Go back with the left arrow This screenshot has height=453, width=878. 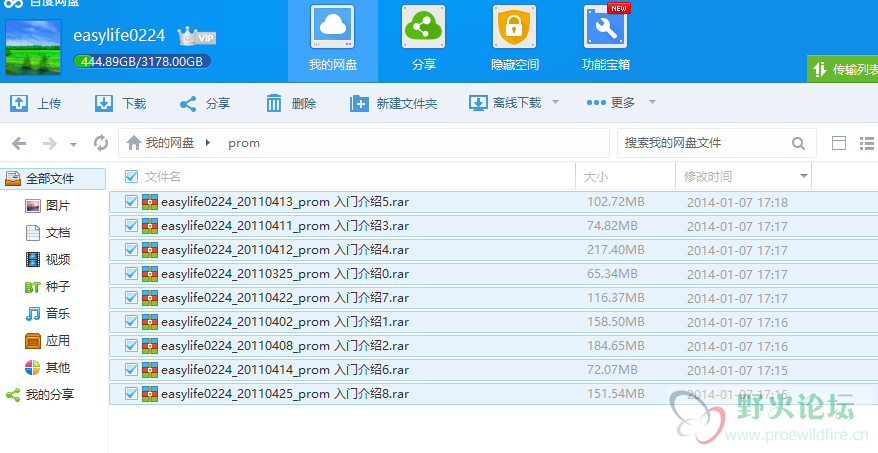click(x=20, y=143)
